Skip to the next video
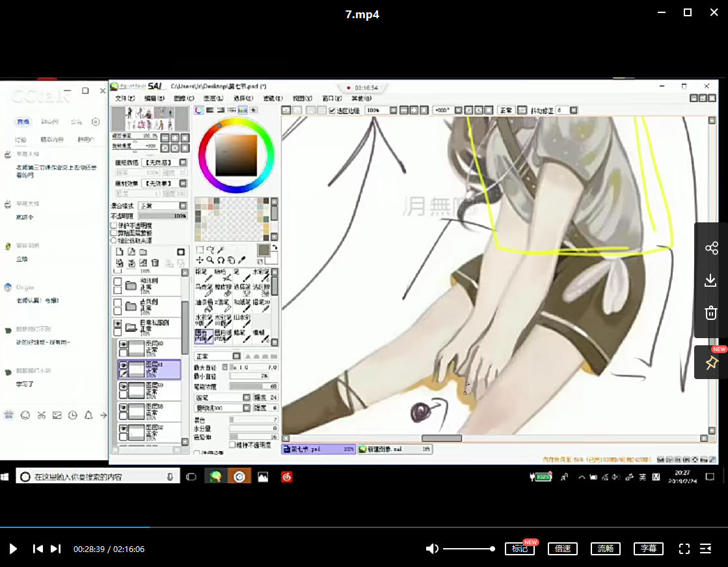 (56, 549)
